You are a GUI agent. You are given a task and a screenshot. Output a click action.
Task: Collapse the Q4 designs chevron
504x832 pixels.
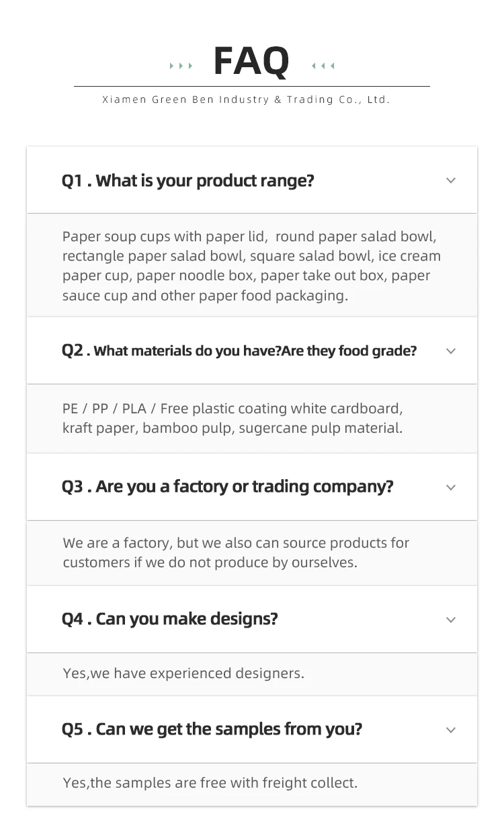[451, 620]
